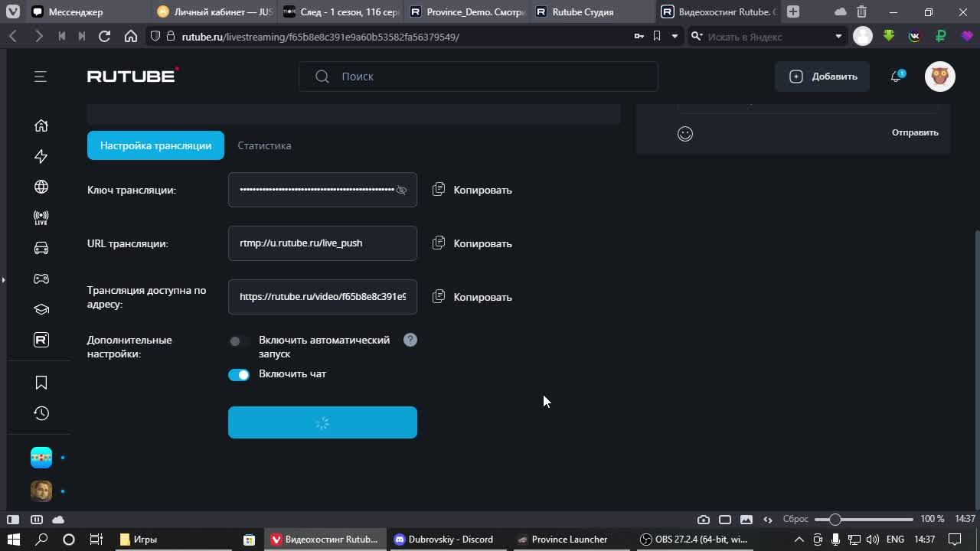Image resolution: width=980 pixels, height=551 pixels.
Task: Open the Rutube sidebar hamburger menu
Action: pyautogui.click(x=41, y=77)
